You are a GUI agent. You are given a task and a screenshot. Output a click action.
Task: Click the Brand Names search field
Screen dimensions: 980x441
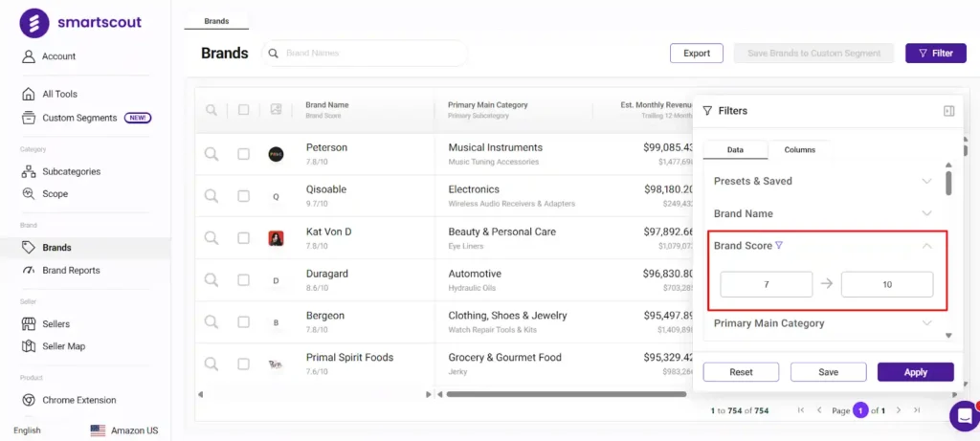pos(365,54)
